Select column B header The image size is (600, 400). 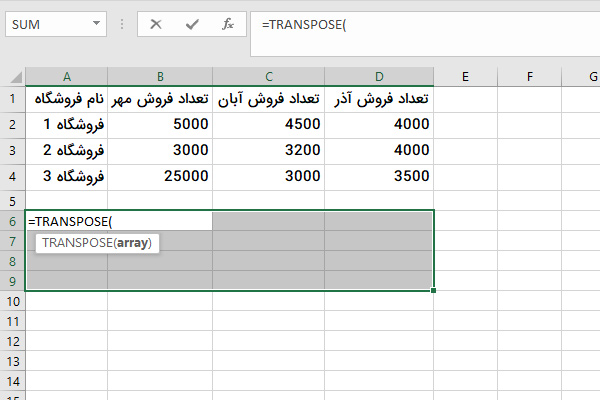click(160, 77)
